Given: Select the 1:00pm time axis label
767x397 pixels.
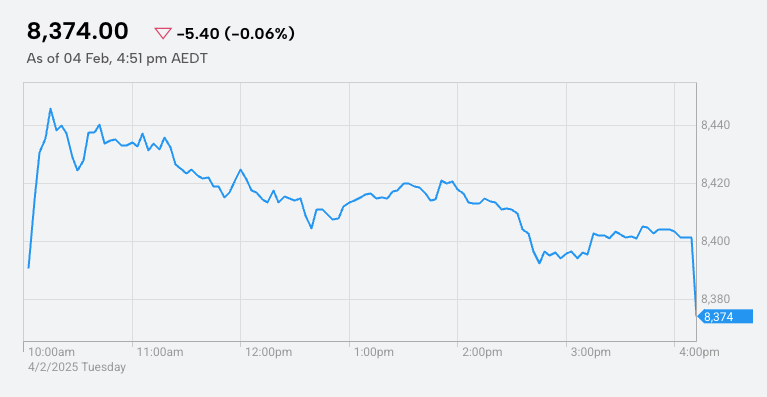Looking at the screenshot, I should click(375, 352).
